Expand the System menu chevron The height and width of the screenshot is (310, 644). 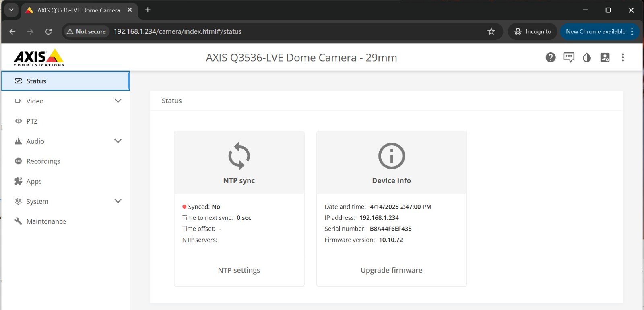(118, 201)
